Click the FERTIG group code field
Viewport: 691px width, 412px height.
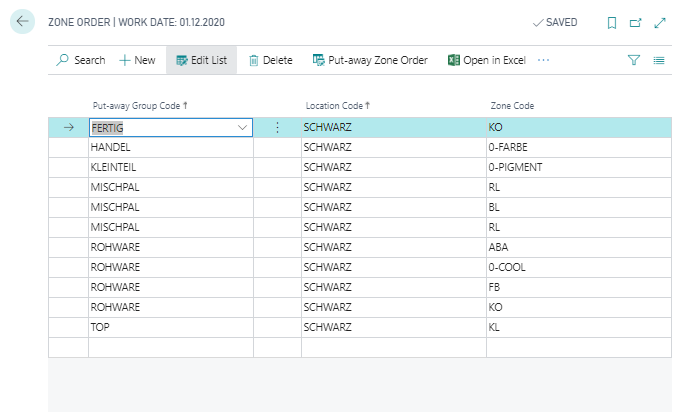171,128
